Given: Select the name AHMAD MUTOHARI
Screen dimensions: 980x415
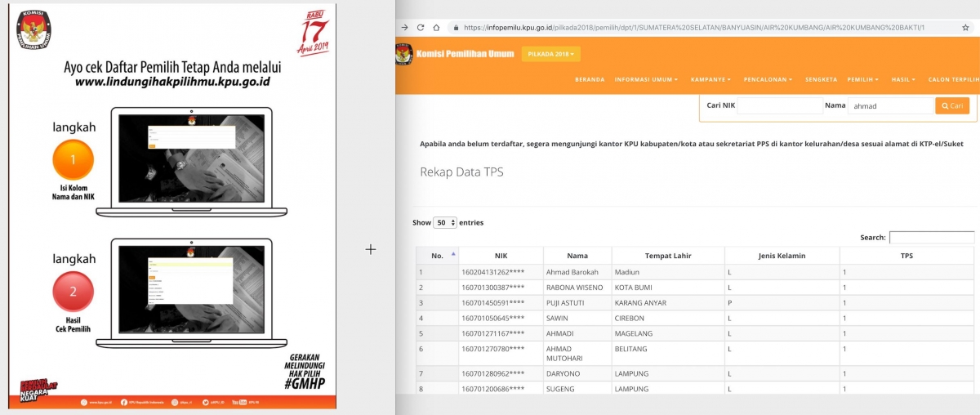Looking at the screenshot, I should [565, 354].
